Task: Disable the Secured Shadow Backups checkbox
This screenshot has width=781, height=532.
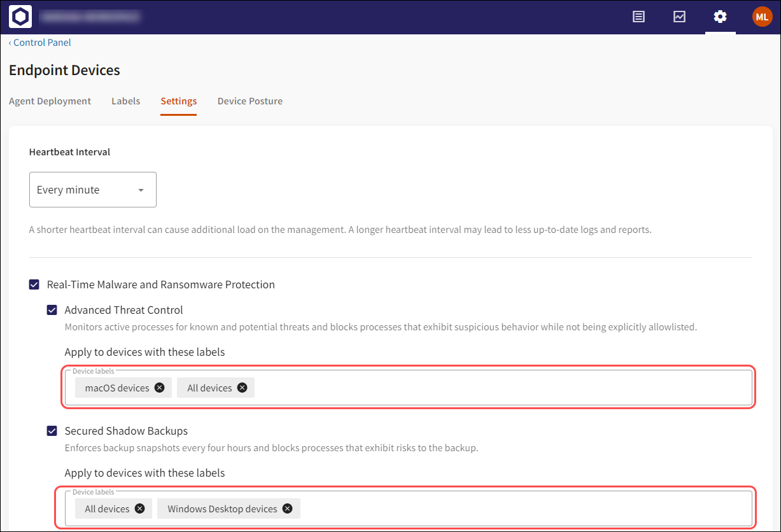Action: (52, 431)
